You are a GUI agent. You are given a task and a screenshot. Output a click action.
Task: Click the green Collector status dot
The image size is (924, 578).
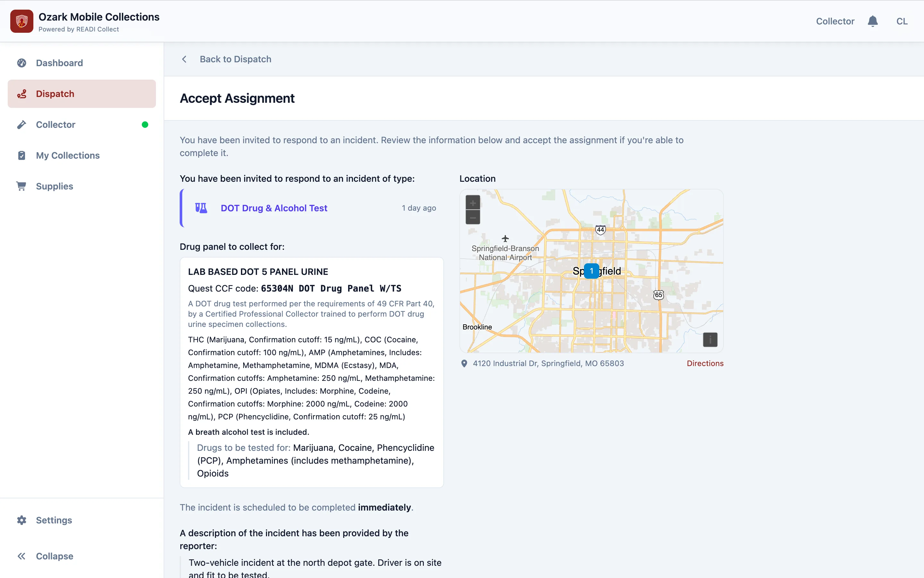(x=145, y=125)
